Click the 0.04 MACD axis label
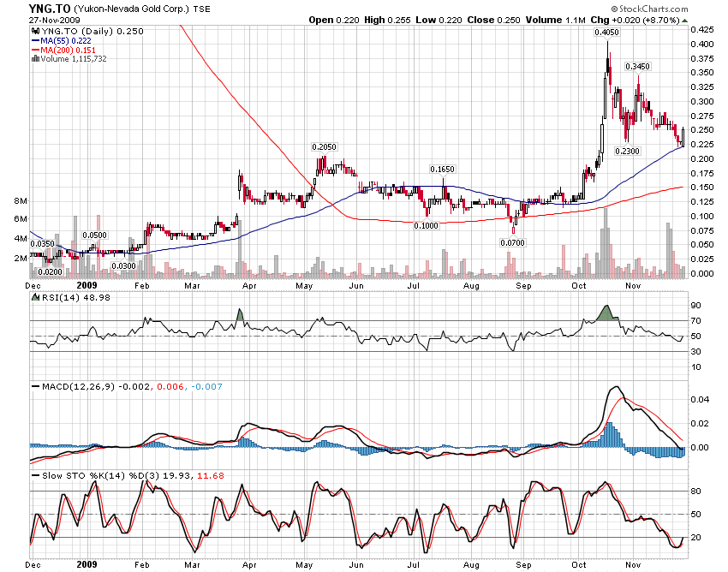This screenshot has height=572, width=728. tap(700, 399)
